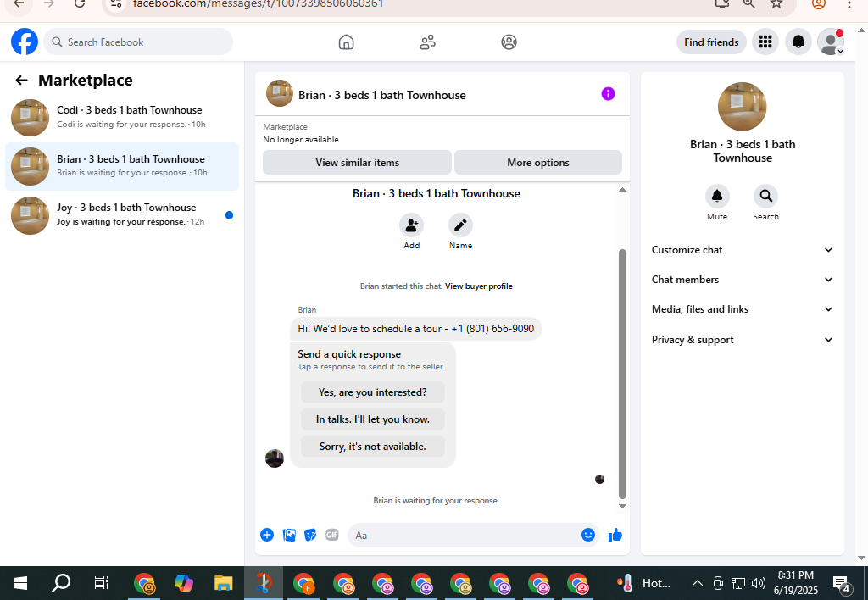Search within the conversation
868x600 pixels.
[x=765, y=196]
